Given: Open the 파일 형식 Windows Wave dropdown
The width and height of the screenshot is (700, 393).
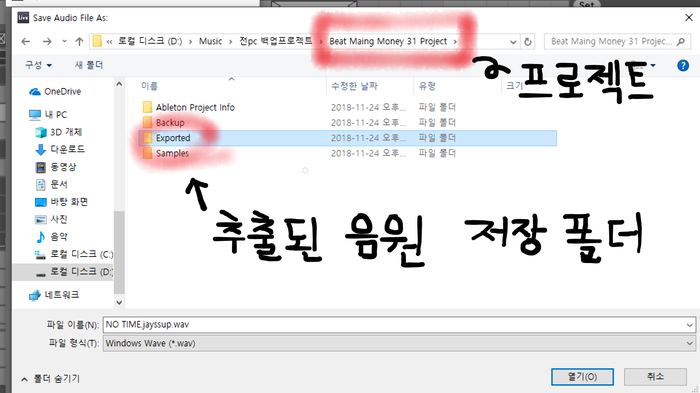Looking at the screenshot, I should (399, 343).
